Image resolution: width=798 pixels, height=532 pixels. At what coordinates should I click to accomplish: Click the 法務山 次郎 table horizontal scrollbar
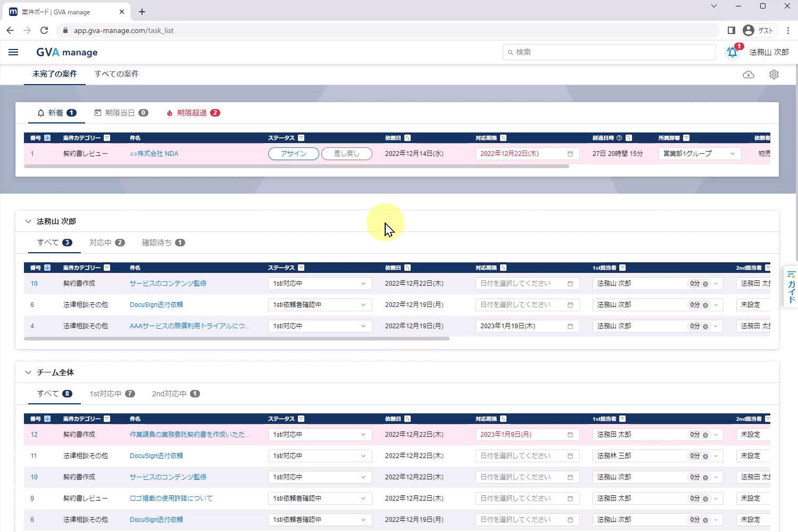pyautogui.click(x=237, y=338)
